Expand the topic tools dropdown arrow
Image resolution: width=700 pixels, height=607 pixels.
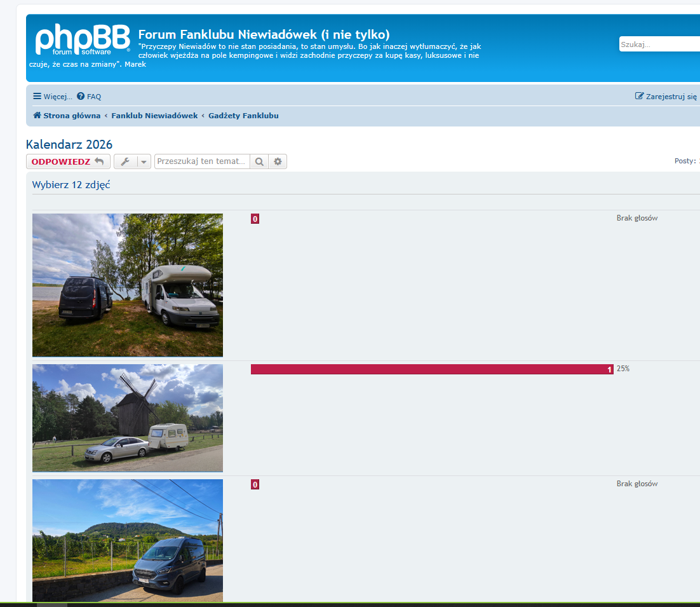[x=144, y=162]
